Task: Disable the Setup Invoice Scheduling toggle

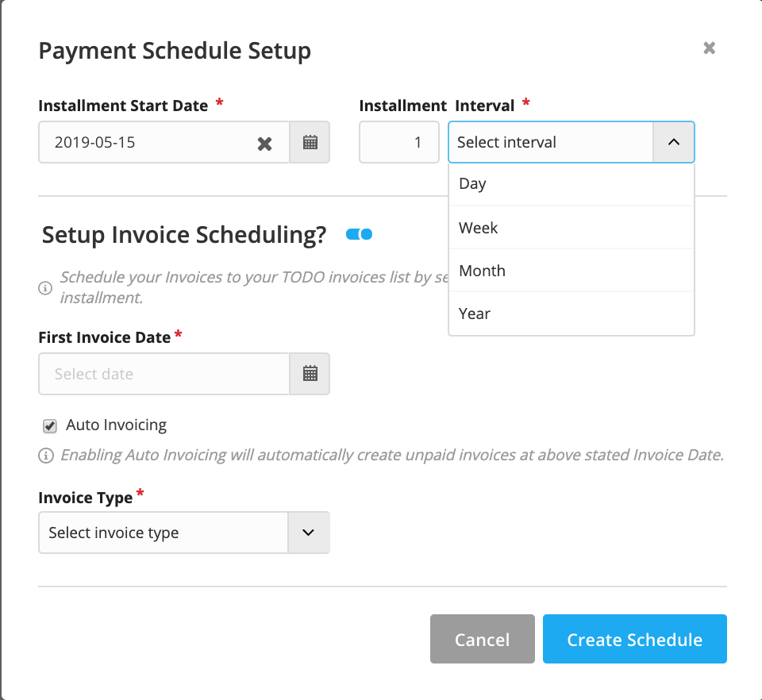Action: pyautogui.click(x=359, y=234)
